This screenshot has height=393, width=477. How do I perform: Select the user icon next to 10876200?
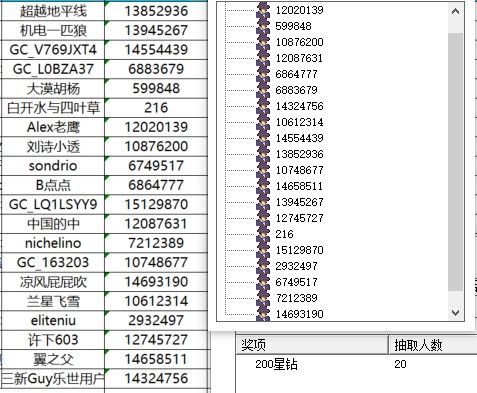[x=263, y=42]
